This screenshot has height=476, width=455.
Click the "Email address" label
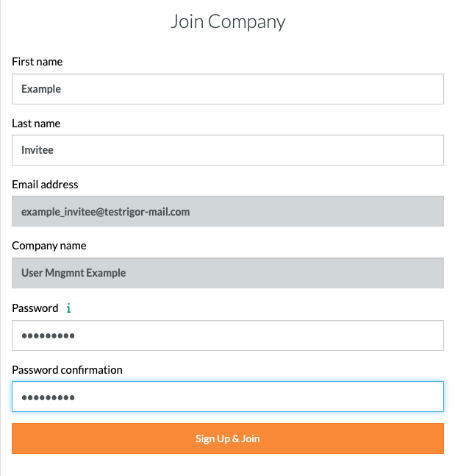[x=45, y=185]
